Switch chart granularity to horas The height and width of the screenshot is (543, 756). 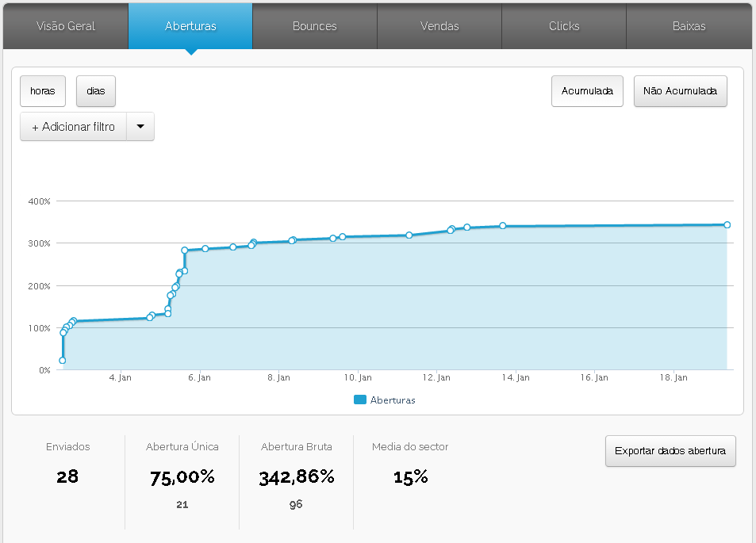[x=43, y=91]
